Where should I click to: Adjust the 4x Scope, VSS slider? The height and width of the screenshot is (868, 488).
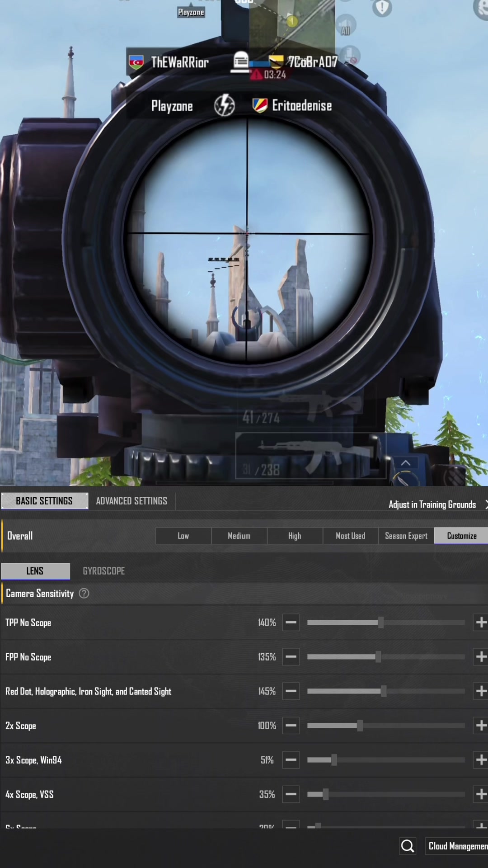pyautogui.click(x=386, y=794)
